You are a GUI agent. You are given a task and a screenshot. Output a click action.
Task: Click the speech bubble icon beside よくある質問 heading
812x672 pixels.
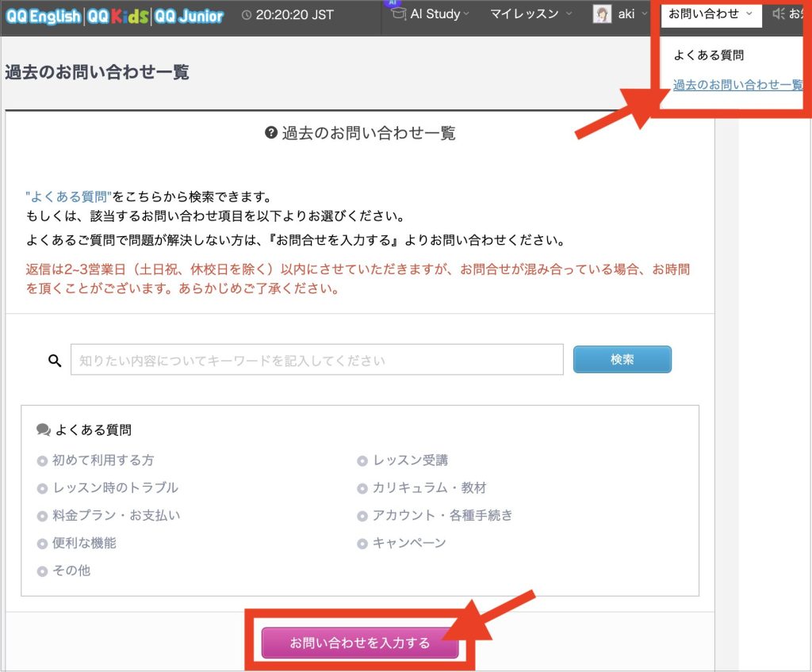pyautogui.click(x=44, y=429)
